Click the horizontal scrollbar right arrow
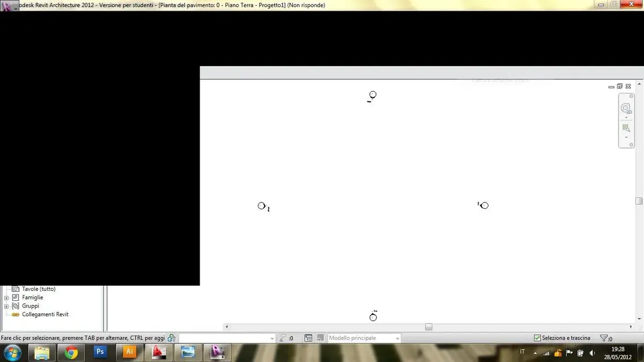 coord(631,327)
